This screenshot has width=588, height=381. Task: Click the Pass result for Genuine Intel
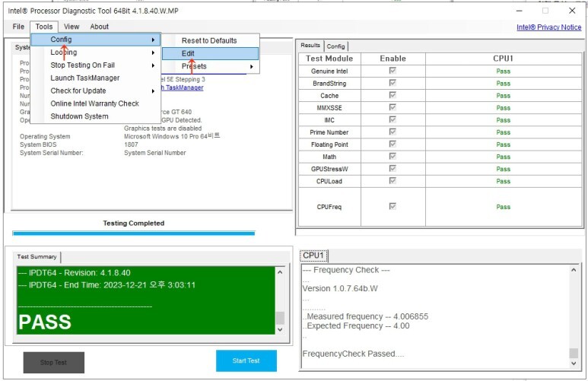tap(504, 71)
